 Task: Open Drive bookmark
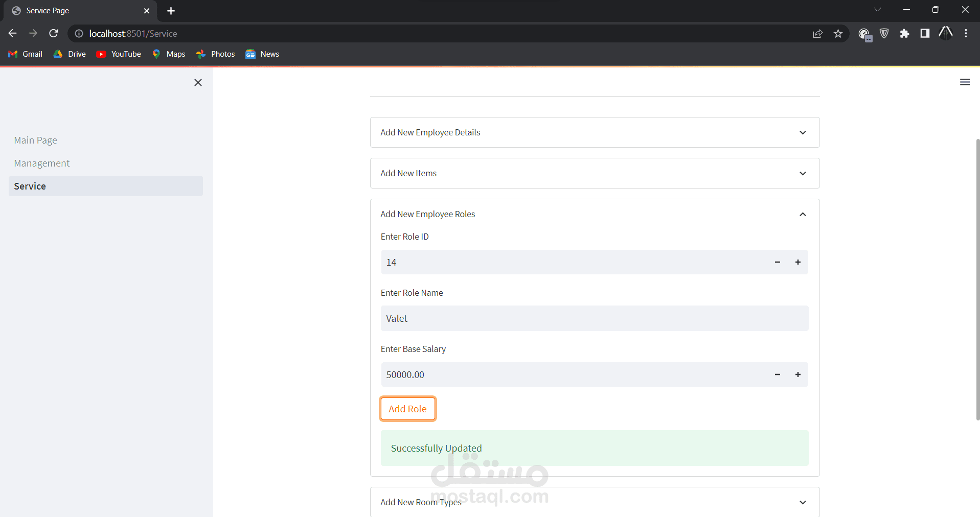click(70, 54)
